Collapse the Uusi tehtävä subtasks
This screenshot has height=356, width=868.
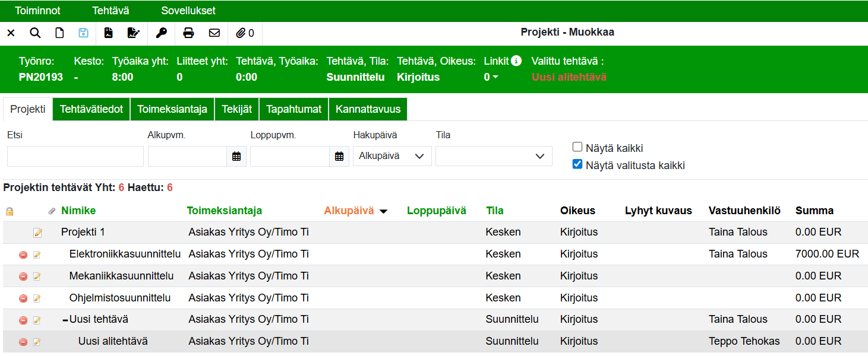[65, 320]
